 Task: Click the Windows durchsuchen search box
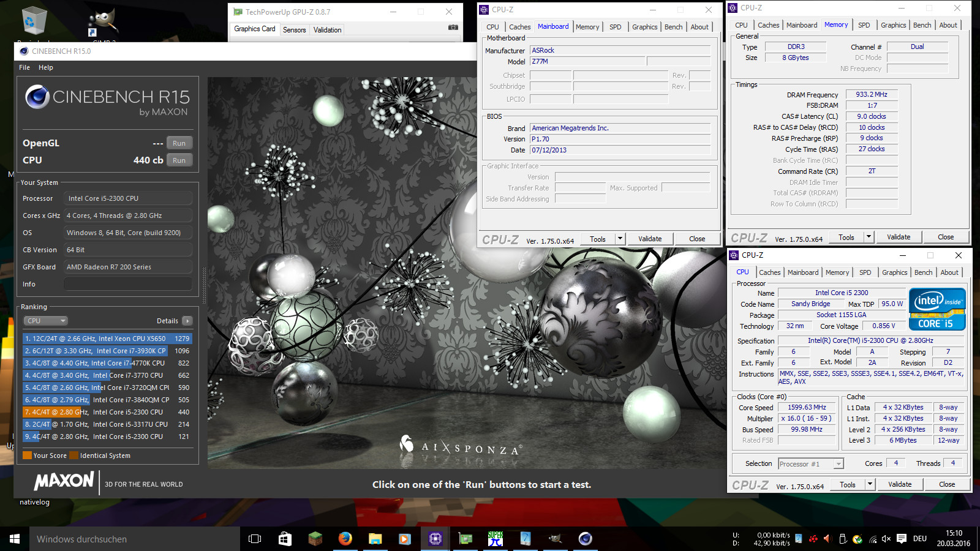click(135, 539)
